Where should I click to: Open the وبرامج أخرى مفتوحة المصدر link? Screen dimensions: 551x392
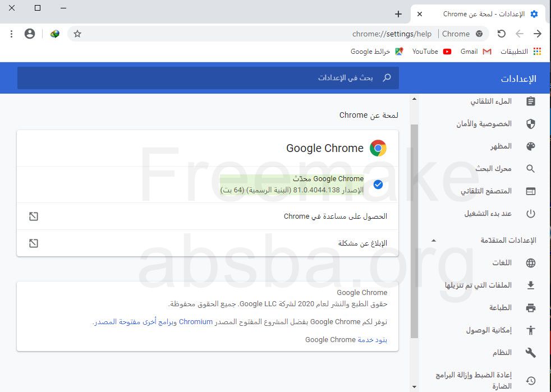(x=136, y=322)
